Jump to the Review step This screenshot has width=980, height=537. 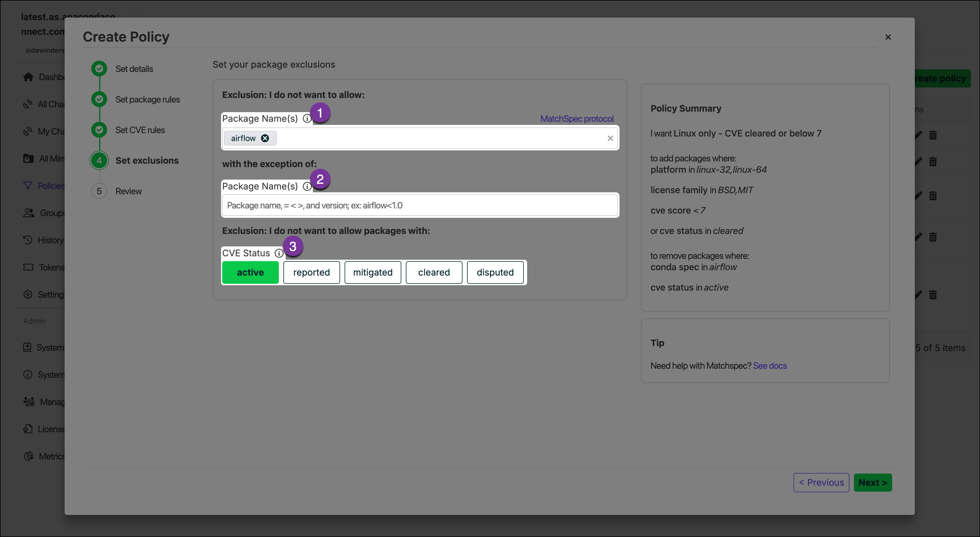point(128,191)
